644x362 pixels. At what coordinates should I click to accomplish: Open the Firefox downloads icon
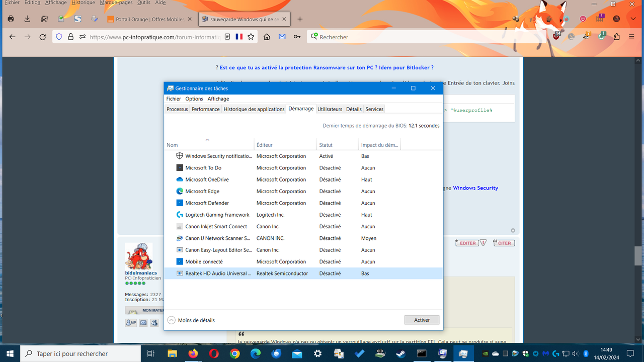click(x=28, y=19)
